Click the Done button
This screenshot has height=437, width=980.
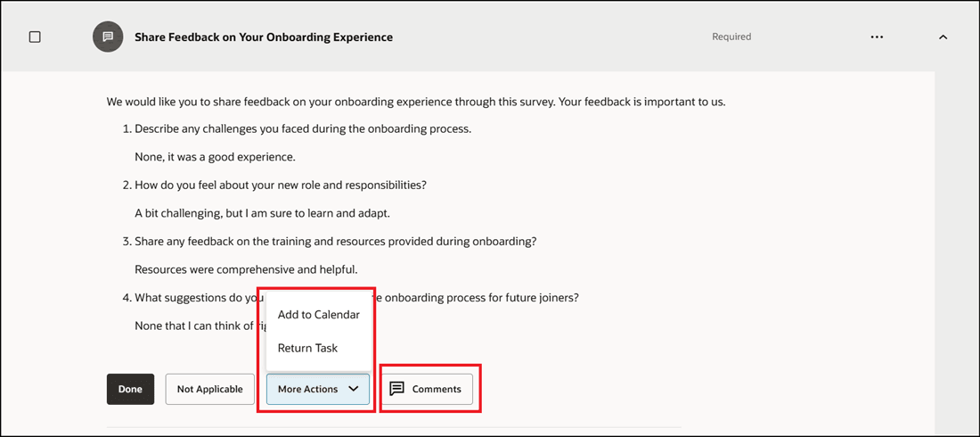tap(131, 389)
